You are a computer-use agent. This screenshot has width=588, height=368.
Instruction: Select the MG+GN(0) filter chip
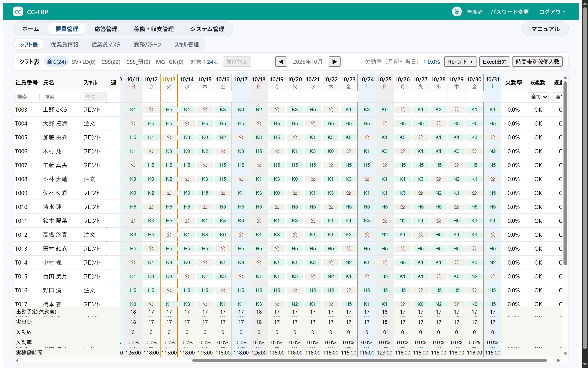(170, 62)
